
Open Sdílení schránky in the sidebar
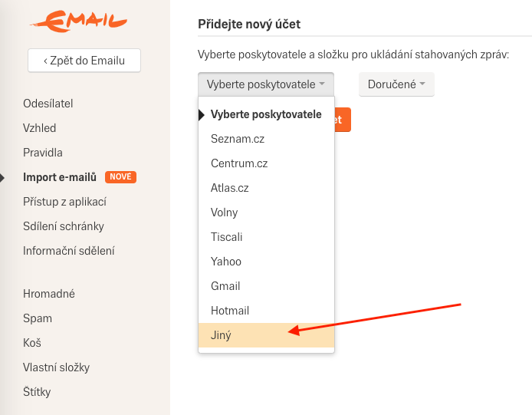point(64,226)
